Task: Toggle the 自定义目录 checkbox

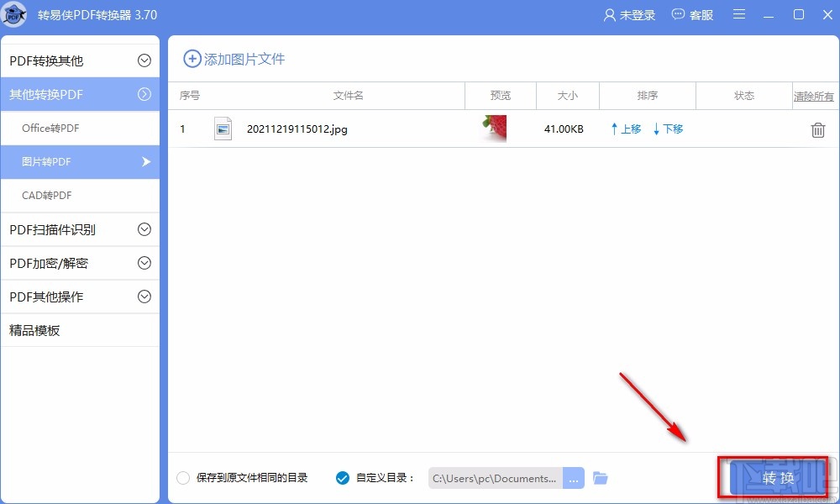Action: point(342,477)
